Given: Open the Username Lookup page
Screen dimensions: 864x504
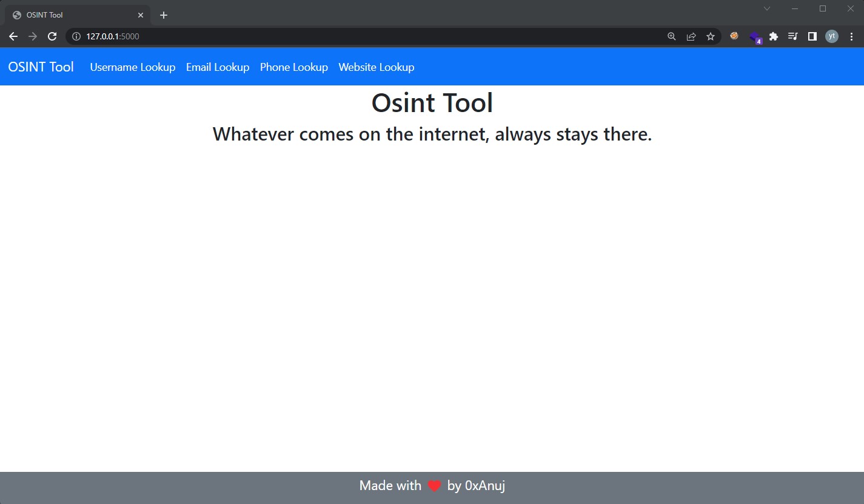Looking at the screenshot, I should coord(132,67).
